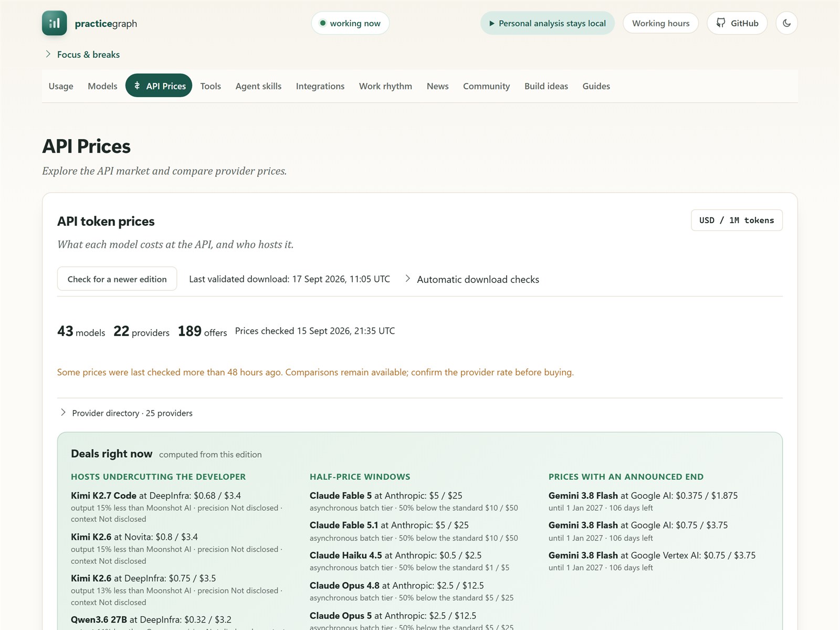The height and width of the screenshot is (630, 840).
Task: Click the Working hours button
Action: (660, 23)
